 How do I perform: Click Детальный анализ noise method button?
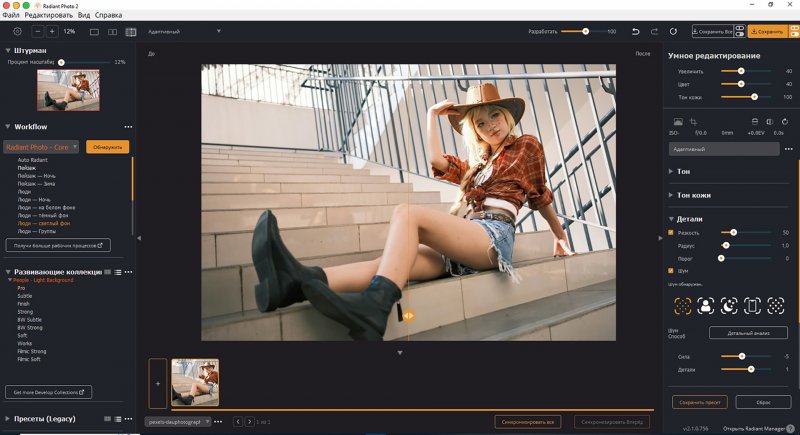(748, 333)
